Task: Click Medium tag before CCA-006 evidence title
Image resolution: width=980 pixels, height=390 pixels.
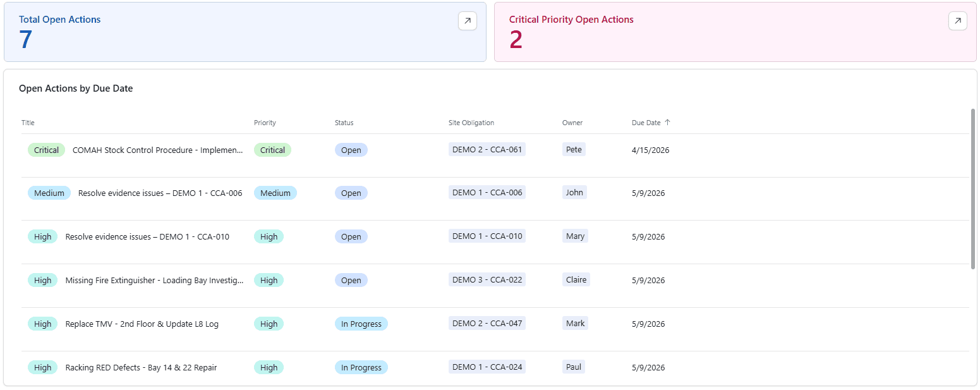Action: click(x=49, y=193)
